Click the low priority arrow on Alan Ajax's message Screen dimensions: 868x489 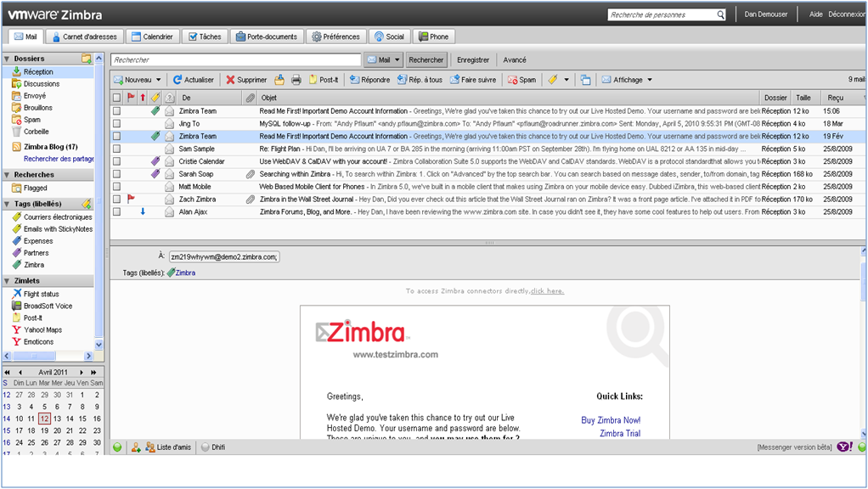(x=143, y=211)
